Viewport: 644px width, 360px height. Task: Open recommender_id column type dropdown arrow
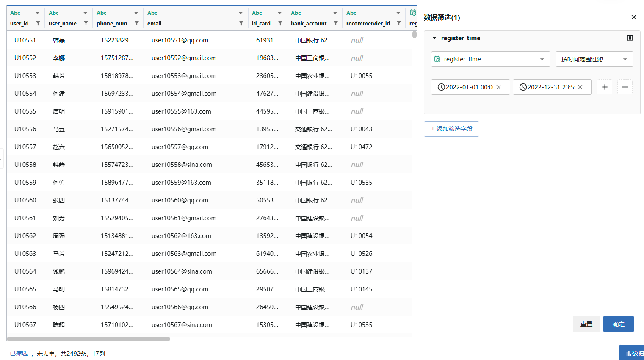[398, 13]
